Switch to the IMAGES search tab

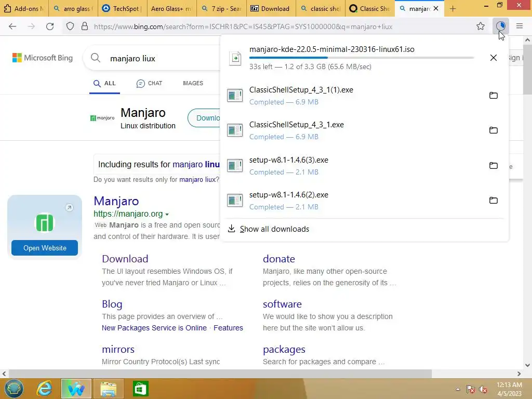193,84
